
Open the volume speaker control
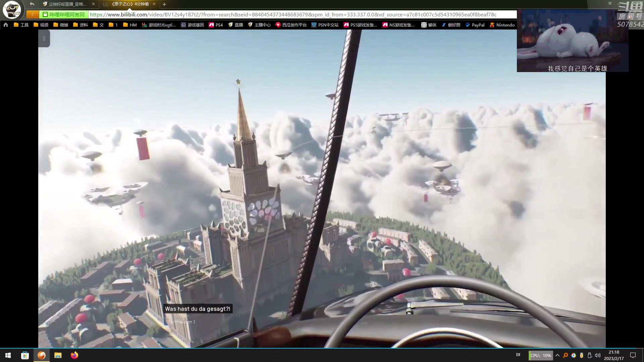click(x=598, y=355)
